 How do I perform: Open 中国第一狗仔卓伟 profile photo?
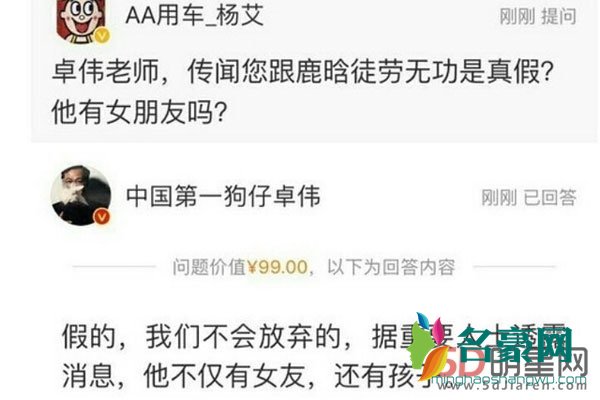click(x=81, y=195)
